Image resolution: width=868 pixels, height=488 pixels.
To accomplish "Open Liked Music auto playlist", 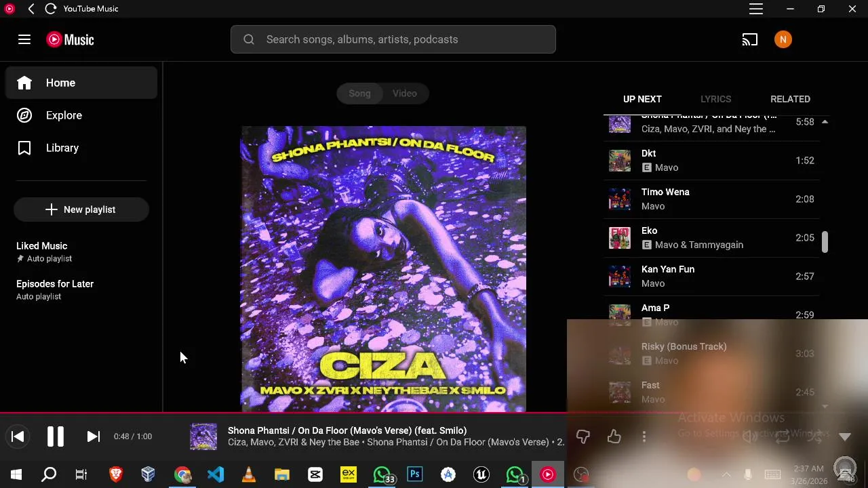I will (x=81, y=251).
